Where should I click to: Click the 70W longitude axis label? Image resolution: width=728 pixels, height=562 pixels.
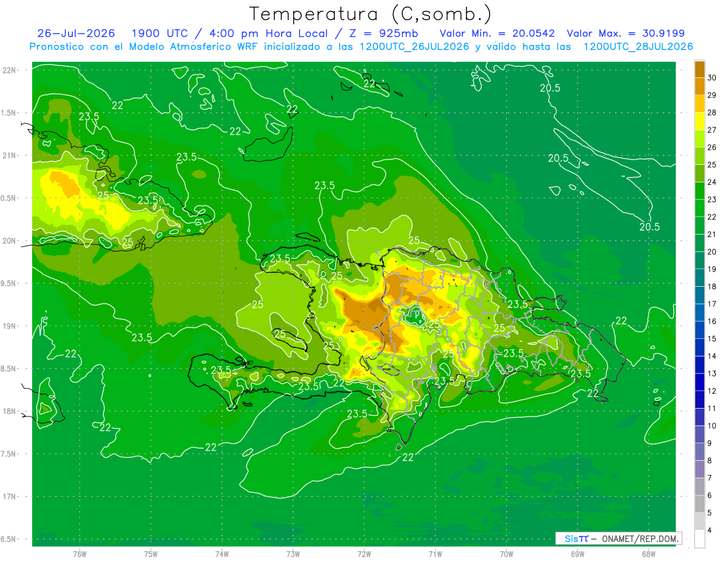point(507,554)
